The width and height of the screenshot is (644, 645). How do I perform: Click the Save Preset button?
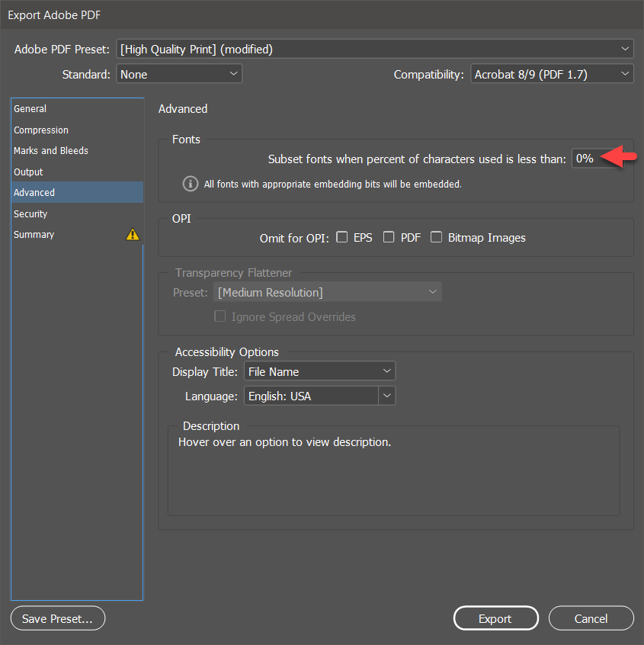pos(58,618)
